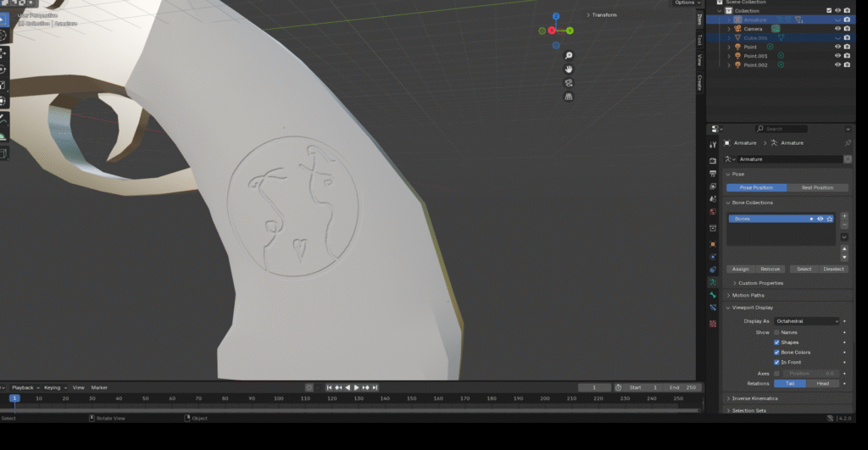Click the pan hand icon in viewport

569,69
